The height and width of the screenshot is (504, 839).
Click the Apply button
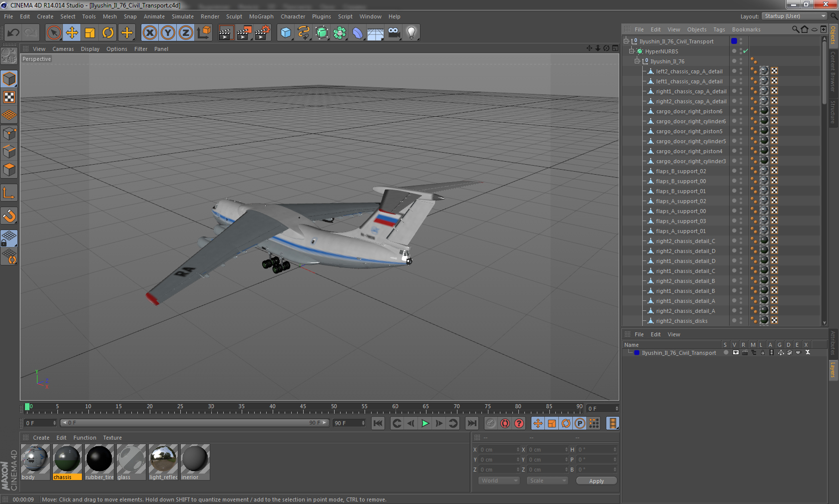596,481
